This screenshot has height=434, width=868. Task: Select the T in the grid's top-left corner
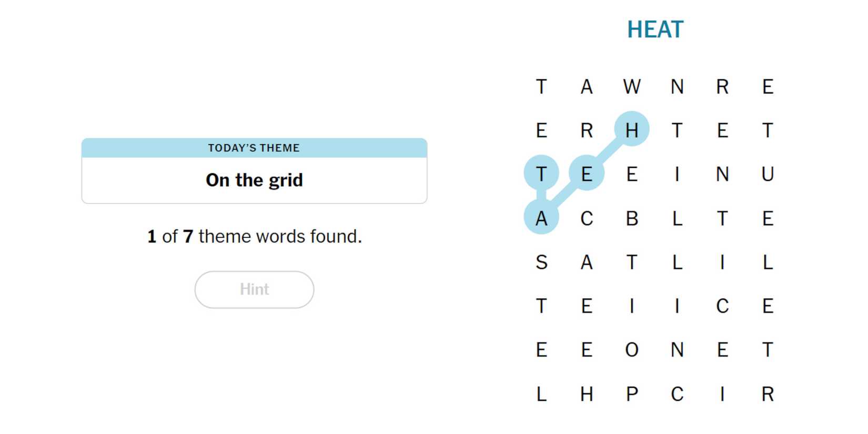tap(541, 86)
